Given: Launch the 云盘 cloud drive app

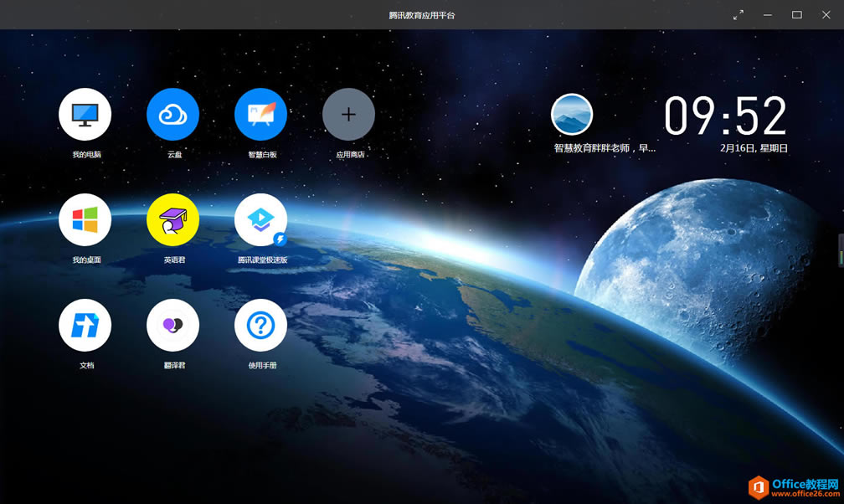Looking at the screenshot, I should 172,115.
